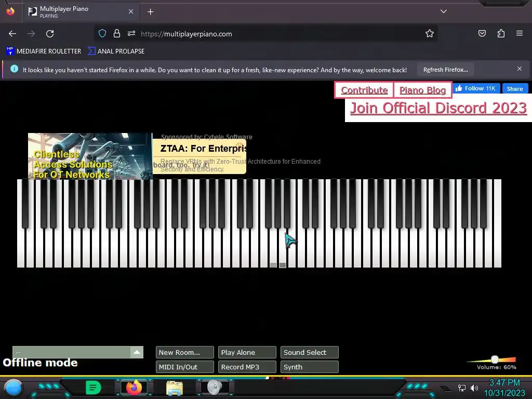Click the Record MP3 button
This screenshot has height=399, width=532.
[247, 367]
